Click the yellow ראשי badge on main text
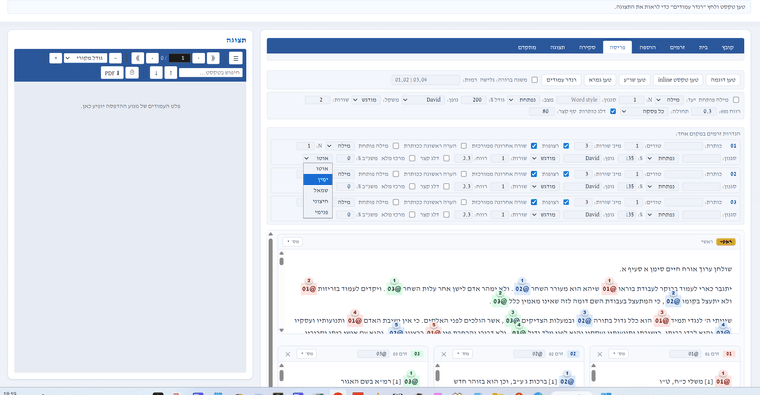This screenshot has height=395, width=760. [x=726, y=242]
